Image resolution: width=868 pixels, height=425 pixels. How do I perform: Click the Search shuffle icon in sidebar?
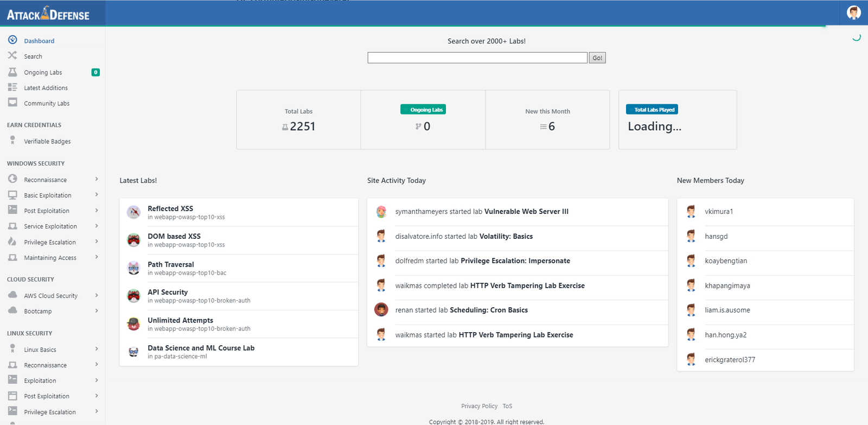pos(12,55)
